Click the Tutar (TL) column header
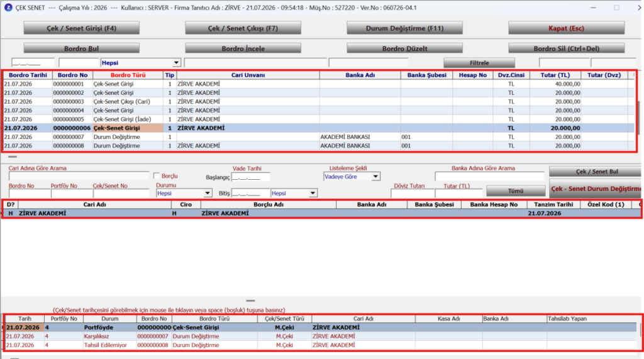644x359 pixels. 555,75
